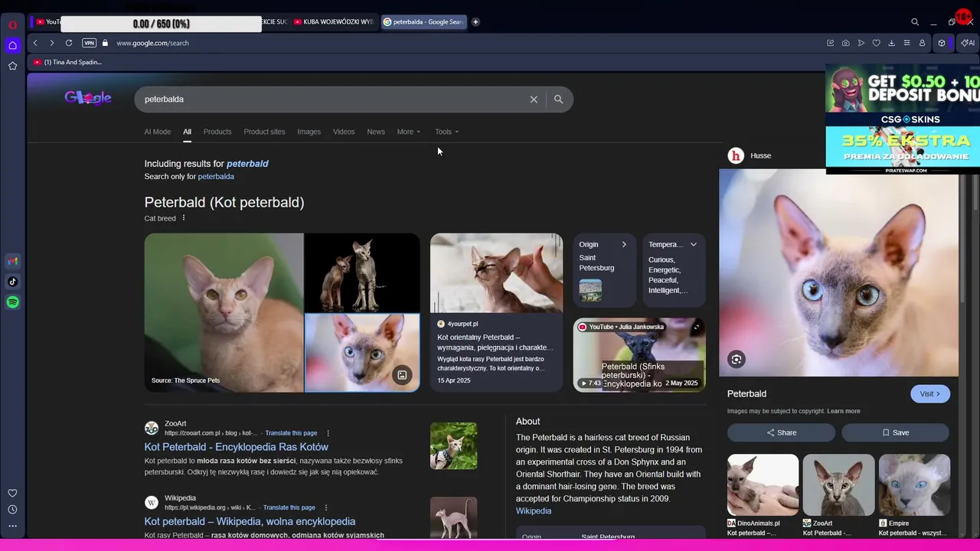Open the Tina And Spadin bookmark
This screenshot has height=551, width=980.
tap(68, 62)
